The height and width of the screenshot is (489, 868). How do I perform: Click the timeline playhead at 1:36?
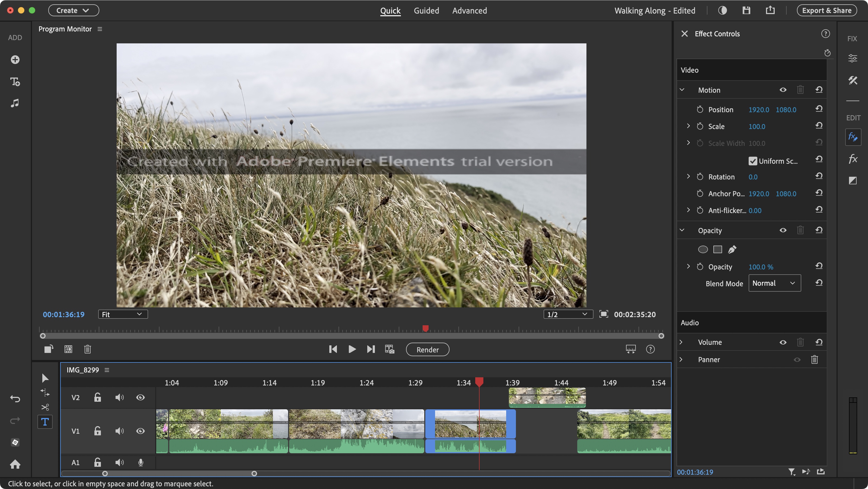tap(479, 382)
